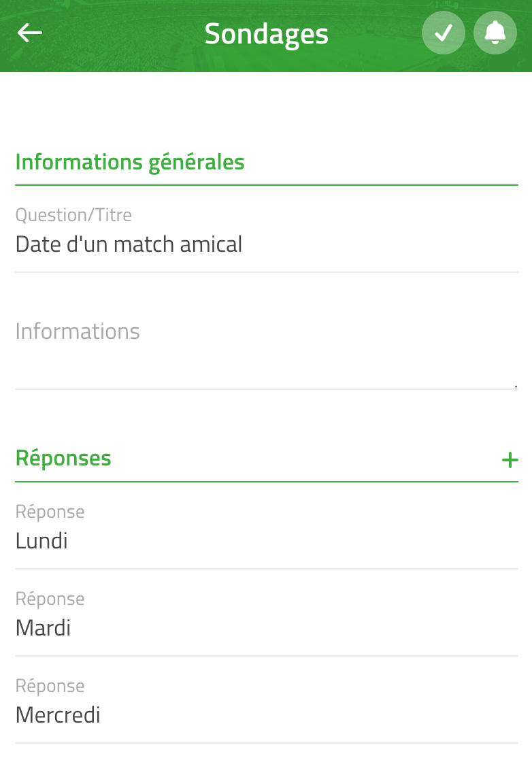
Task: Open notifications via the bell icon
Action: [x=495, y=33]
